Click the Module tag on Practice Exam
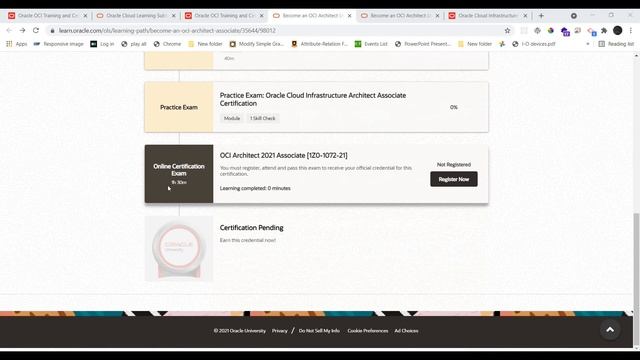This screenshot has height=360, width=640. coord(231,118)
